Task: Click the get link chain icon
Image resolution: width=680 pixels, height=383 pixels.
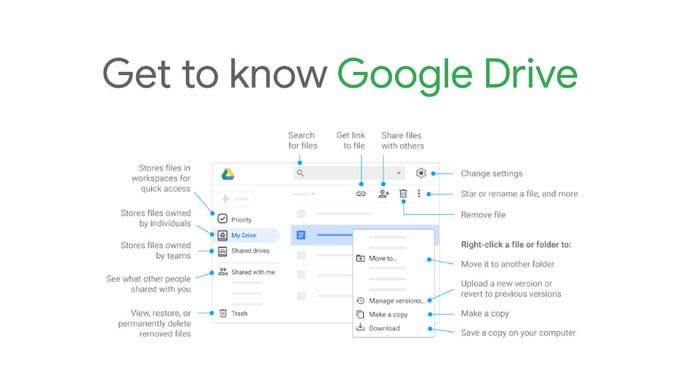Action: 361,194
